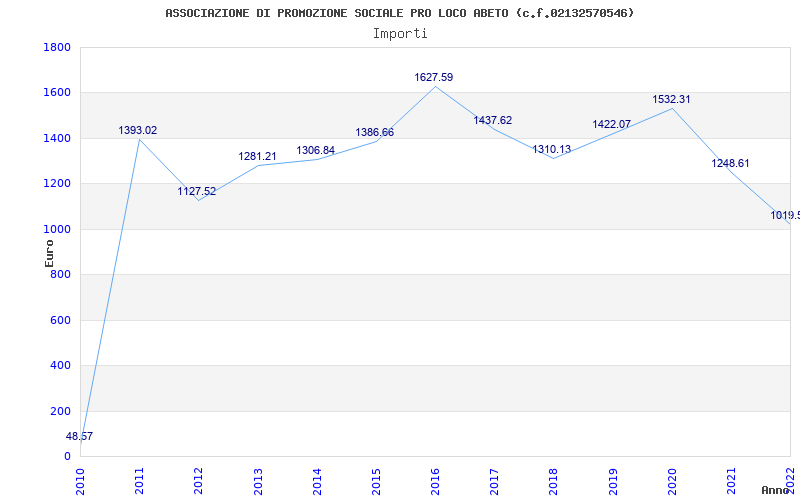Screen dimensions: 800x500
Task: Click the y-axis tick 400
Action: coord(61,366)
